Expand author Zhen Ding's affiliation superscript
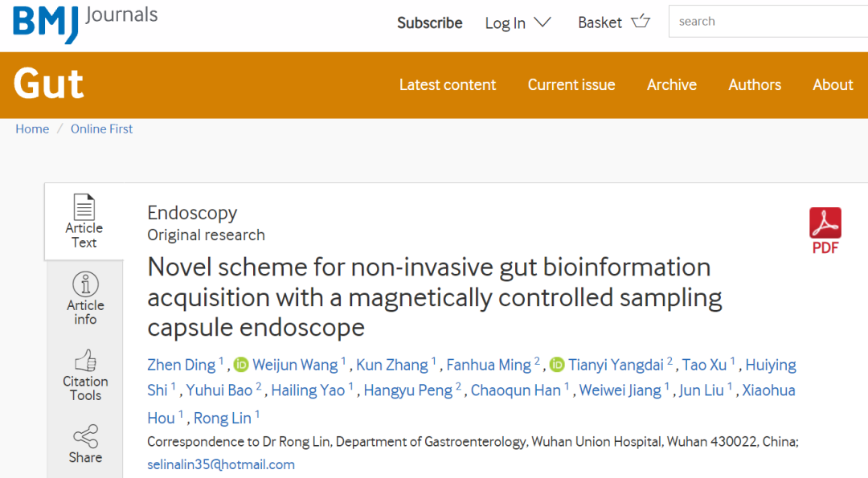The height and width of the screenshot is (478, 868). pos(219,360)
